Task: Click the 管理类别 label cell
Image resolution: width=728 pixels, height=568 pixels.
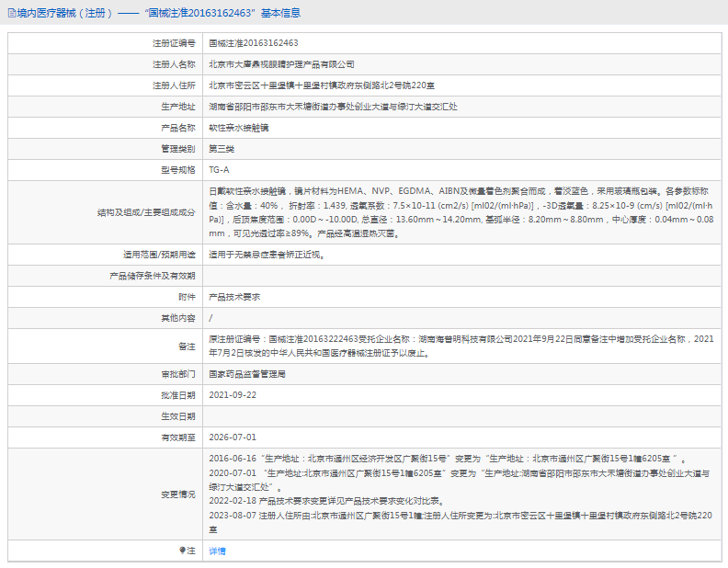Action: coord(105,149)
